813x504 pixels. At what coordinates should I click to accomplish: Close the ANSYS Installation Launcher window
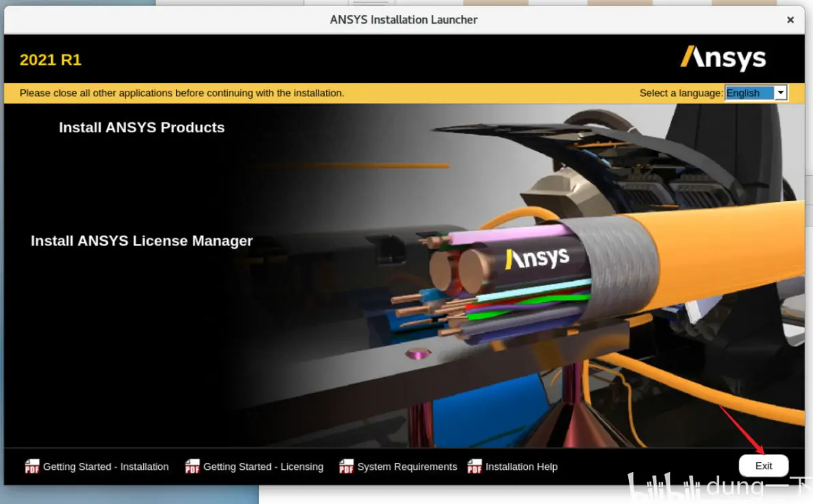pyautogui.click(x=790, y=20)
